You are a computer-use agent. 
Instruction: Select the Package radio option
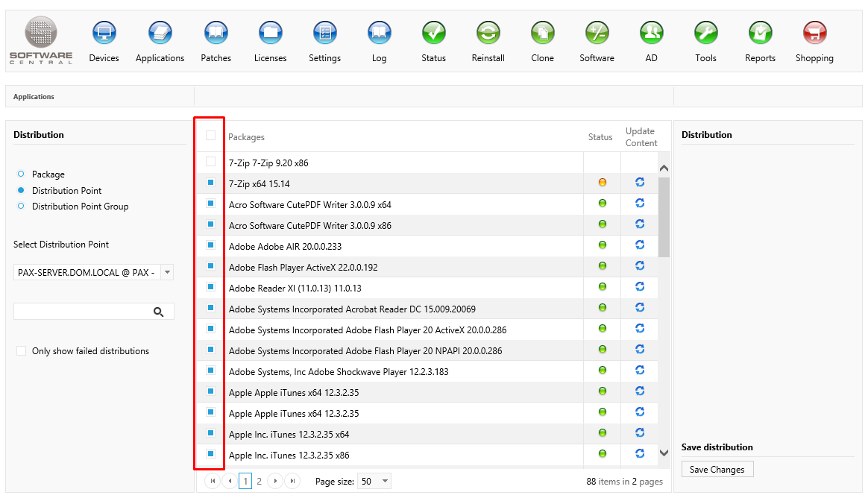click(21, 174)
